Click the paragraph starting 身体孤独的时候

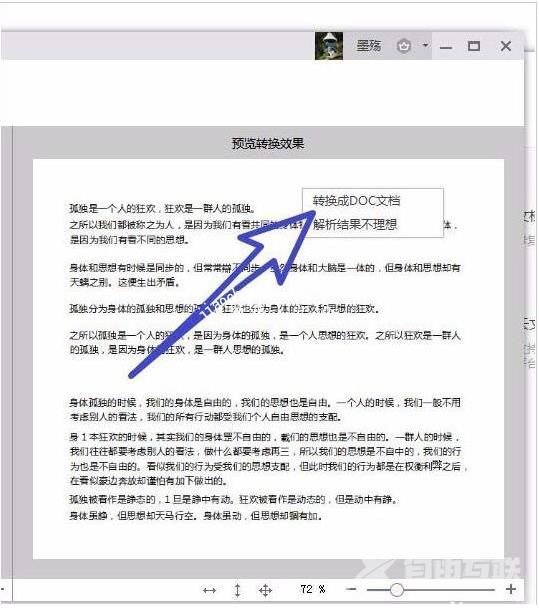tap(265, 409)
